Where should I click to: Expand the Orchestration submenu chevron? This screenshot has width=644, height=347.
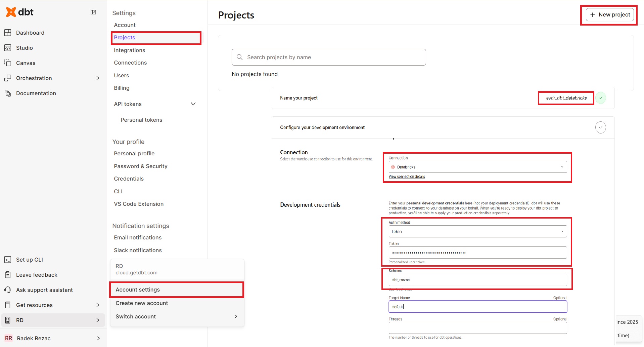click(x=98, y=78)
